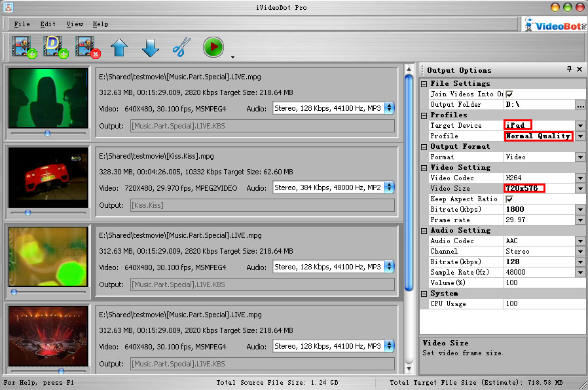588x390 pixels.
Task: Click Output name field of third video
Action: [x=263, y=284]
